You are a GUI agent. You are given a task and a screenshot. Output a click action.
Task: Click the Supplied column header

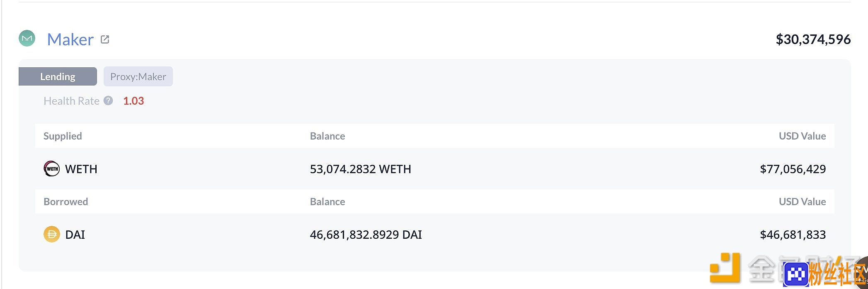tap(63, 136)
